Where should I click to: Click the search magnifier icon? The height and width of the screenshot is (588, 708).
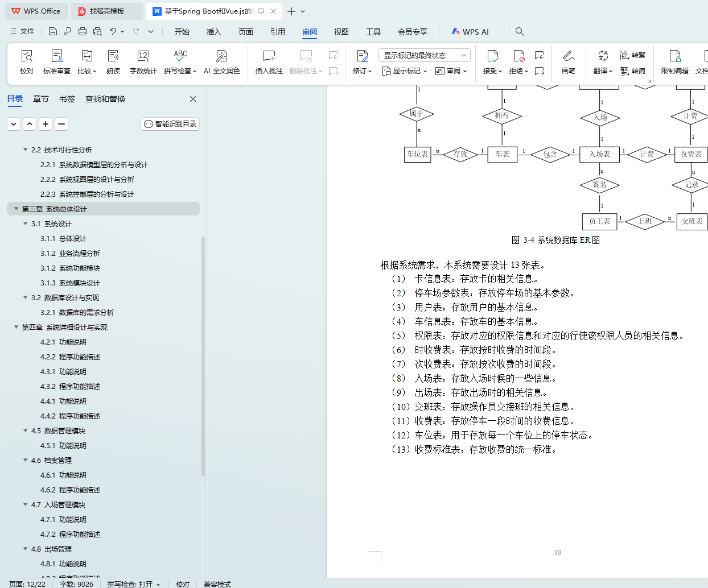[520, 31]
